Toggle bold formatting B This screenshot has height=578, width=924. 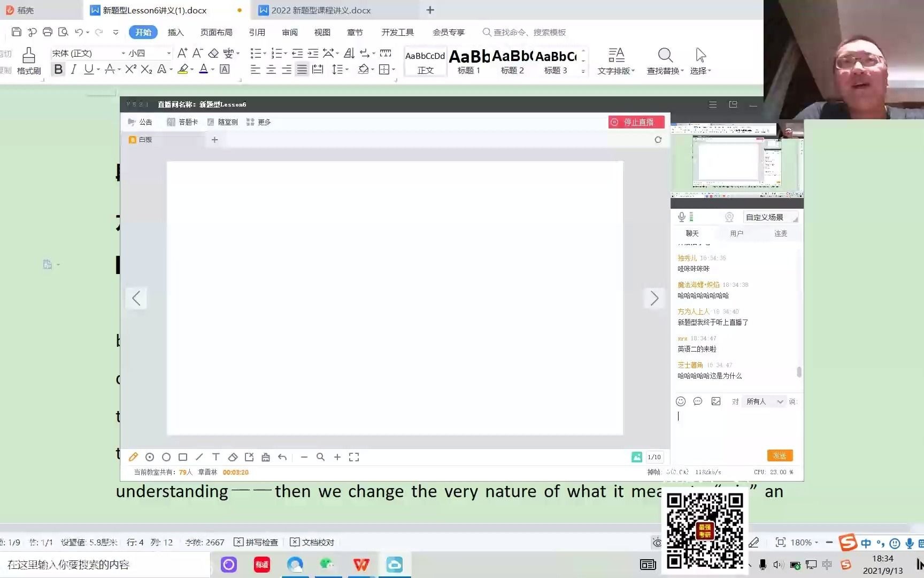[58, 69]
